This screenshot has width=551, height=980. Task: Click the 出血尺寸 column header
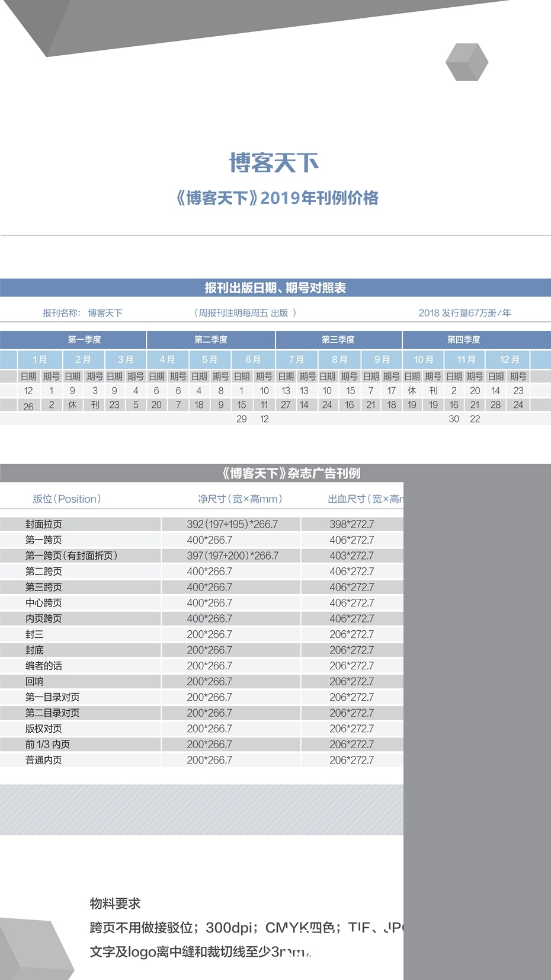(366, 499)
